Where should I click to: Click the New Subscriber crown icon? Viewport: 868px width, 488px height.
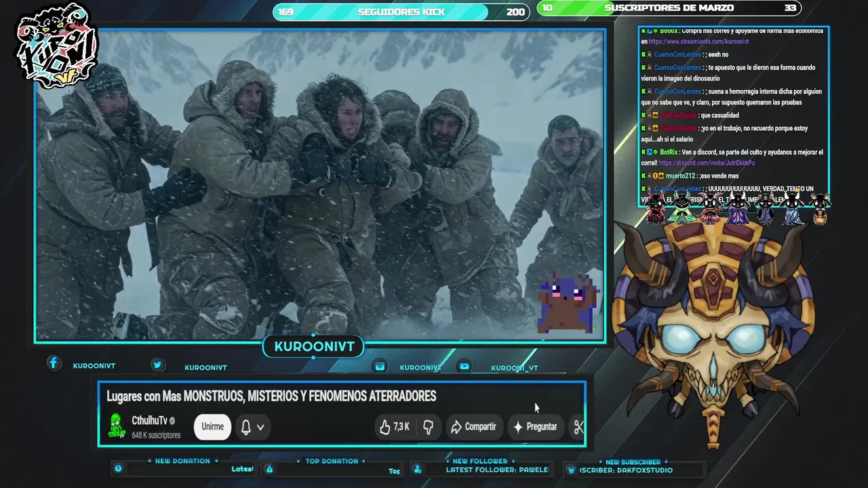[x=571, y=470]
